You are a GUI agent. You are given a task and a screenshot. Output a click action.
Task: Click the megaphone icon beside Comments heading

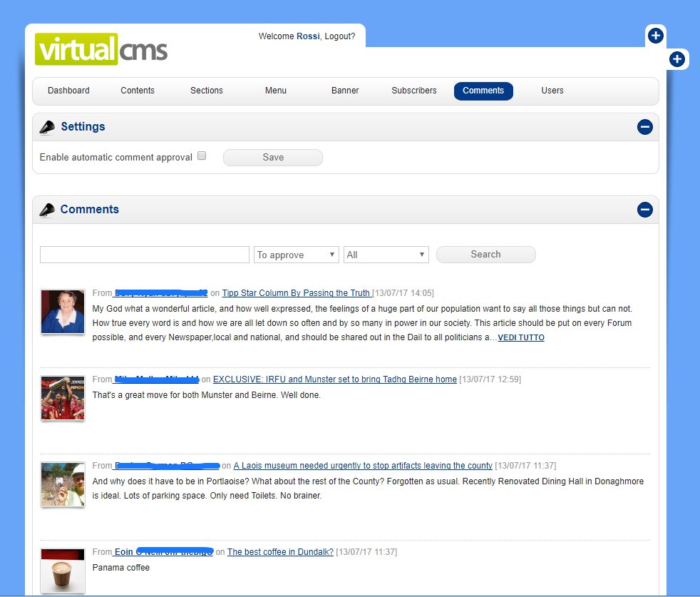pyautogui.click(x=47, y=210)
